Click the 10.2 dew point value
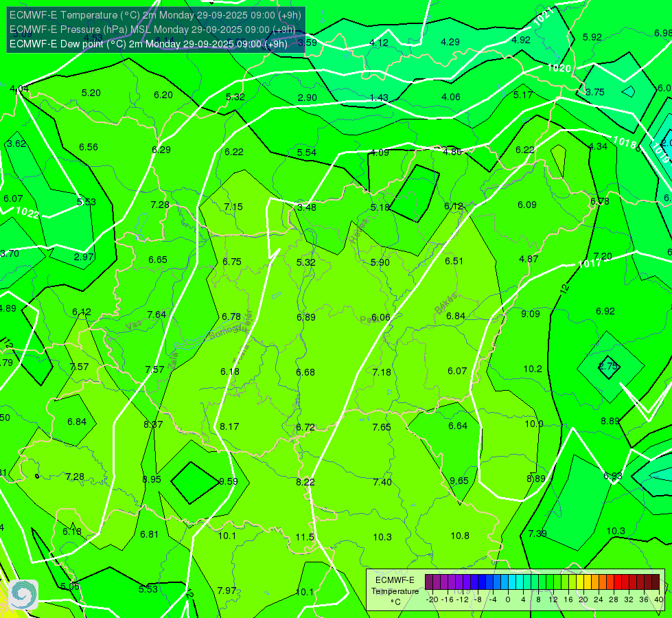The image size is (672, 618). pos(533,369)
